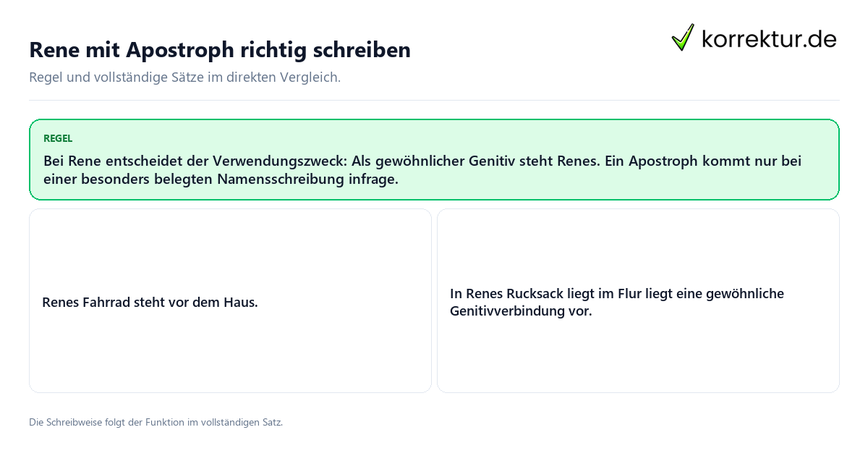Screen dimensions: 868x456
Task: Select subtitle 'Regel und vollständige Sätze im direkten Vergleich.'
Action: (184, 77)
